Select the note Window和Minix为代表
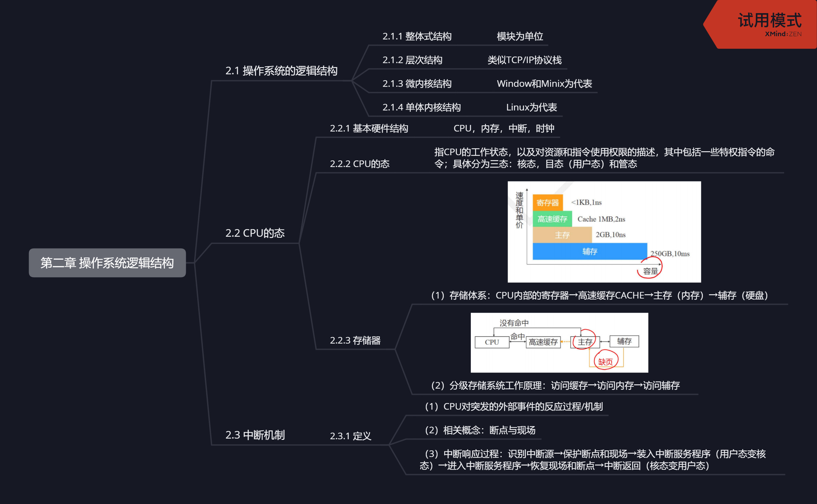This screenshot has height=504, width=817. (544, 84)
